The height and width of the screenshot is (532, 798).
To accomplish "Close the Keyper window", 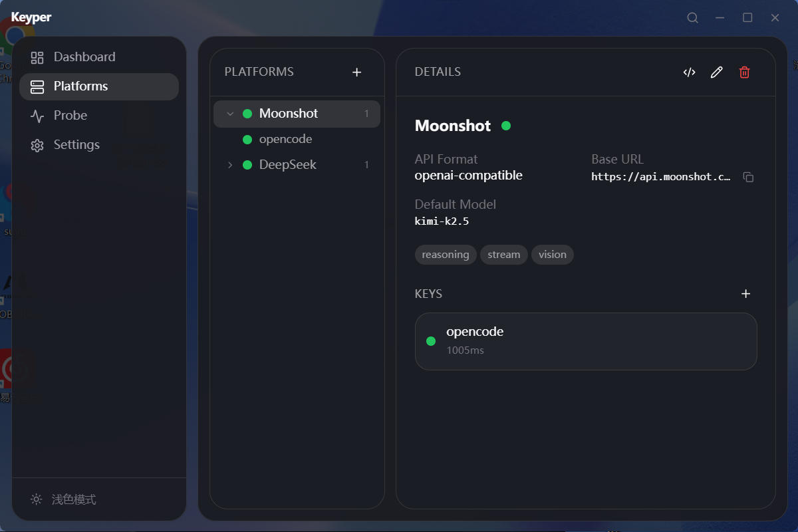I will pyautogui.click(x=775, y=18).
